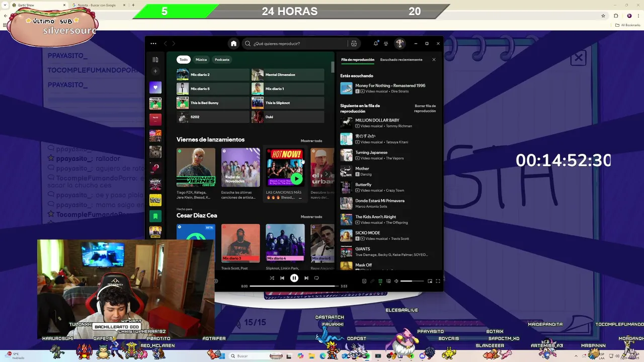The height and width of the screenshot is (362, 644).
Task: Play the 'Hot Now!' playlist green button
Action: 296,178
